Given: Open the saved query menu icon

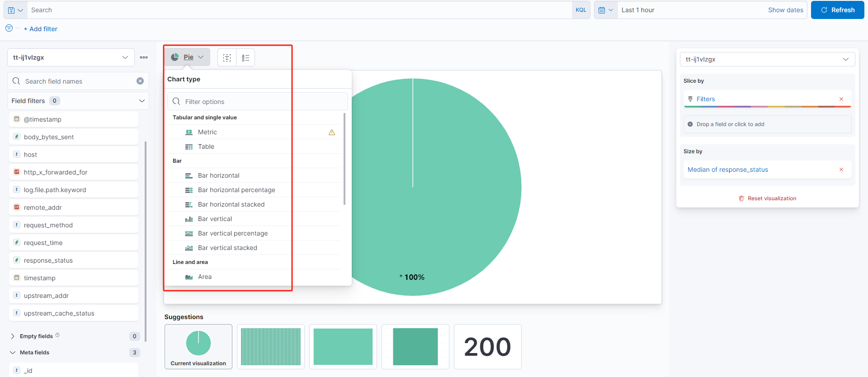Looking at the screenshot, I should (x=15, y=10).
